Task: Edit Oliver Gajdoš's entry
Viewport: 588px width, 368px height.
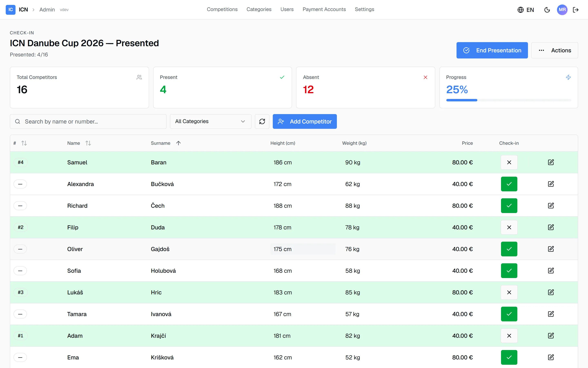Action: click(551, 249)
